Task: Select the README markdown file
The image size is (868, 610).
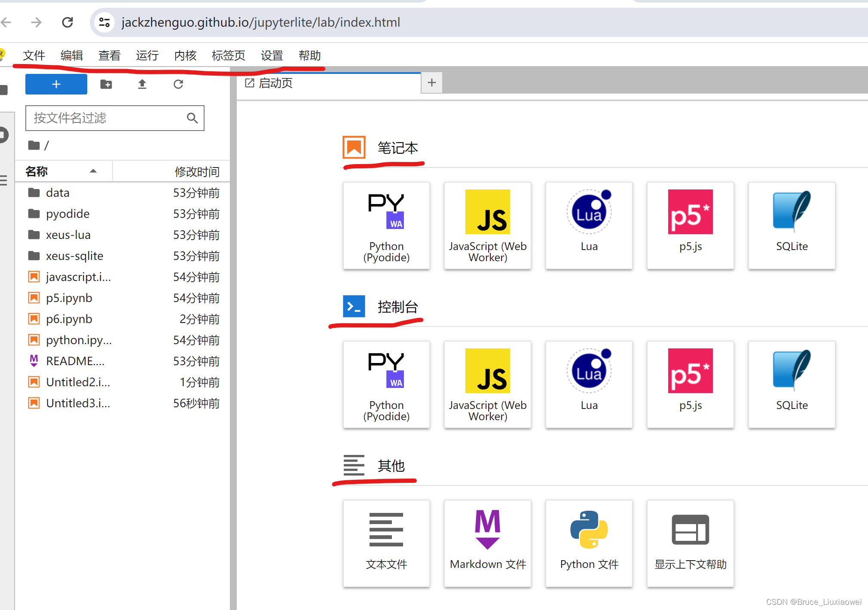Action: click(122, 361)
